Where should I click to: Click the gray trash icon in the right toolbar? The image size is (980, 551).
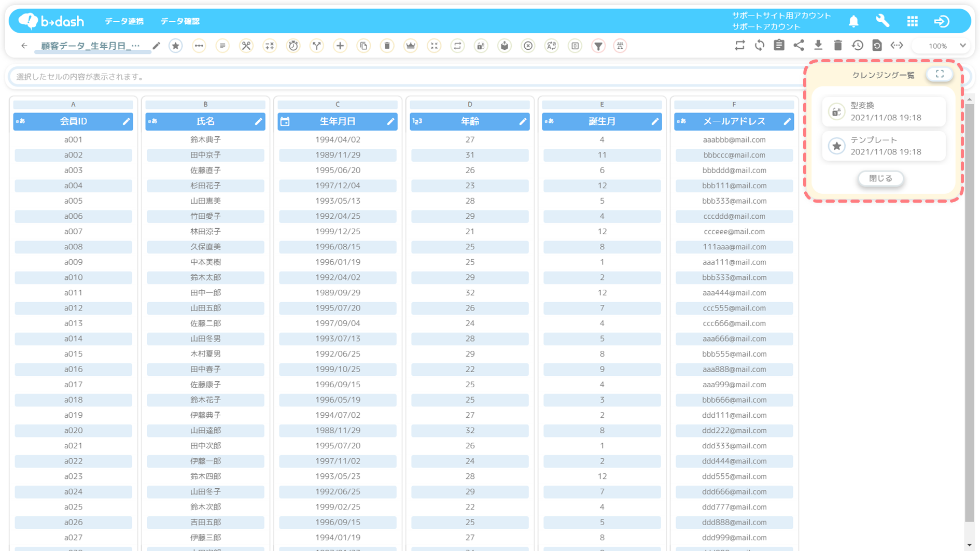[x=838, y=46]
